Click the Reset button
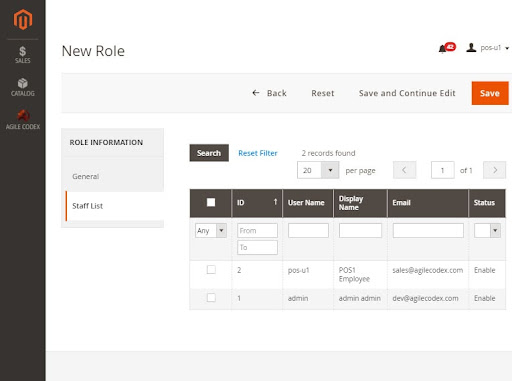Viewport: 512px width, 381px height. pyautogui.click(x=323, y=93)
